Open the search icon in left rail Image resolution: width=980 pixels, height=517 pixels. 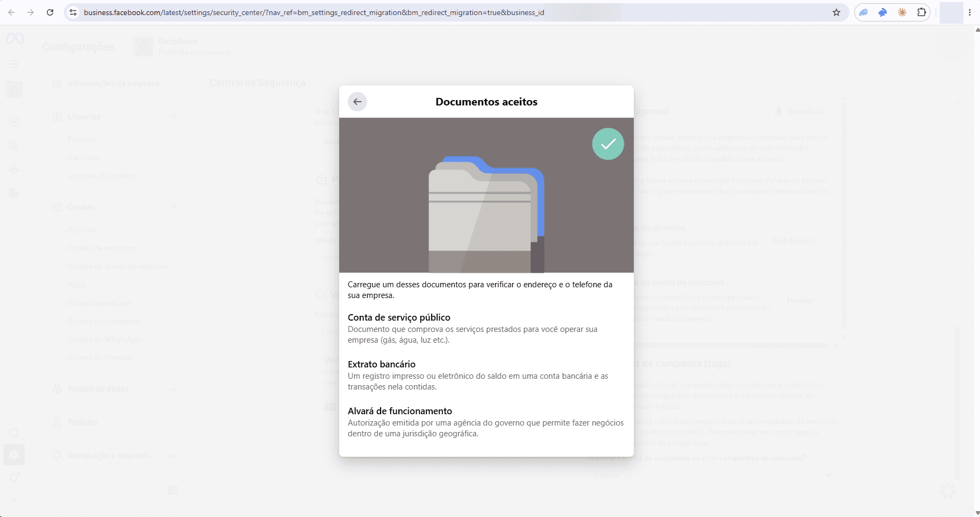pyautogui.click(x=14, y=433)
